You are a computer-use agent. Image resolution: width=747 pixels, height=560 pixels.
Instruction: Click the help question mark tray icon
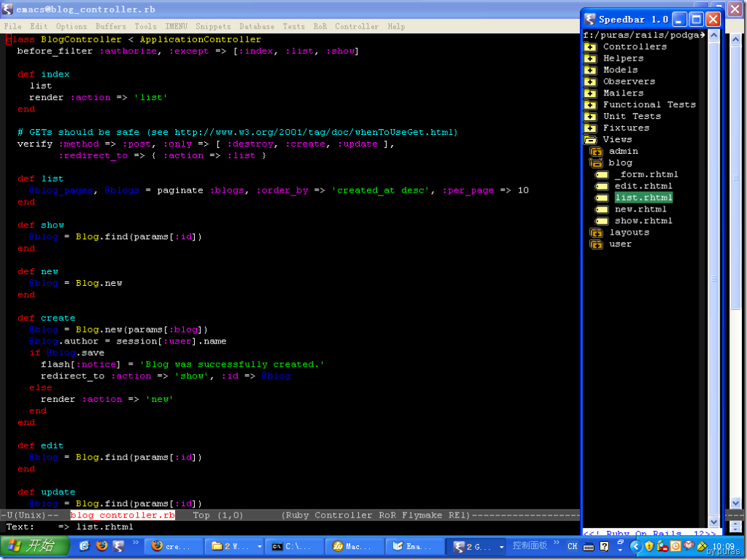point(605,547)
